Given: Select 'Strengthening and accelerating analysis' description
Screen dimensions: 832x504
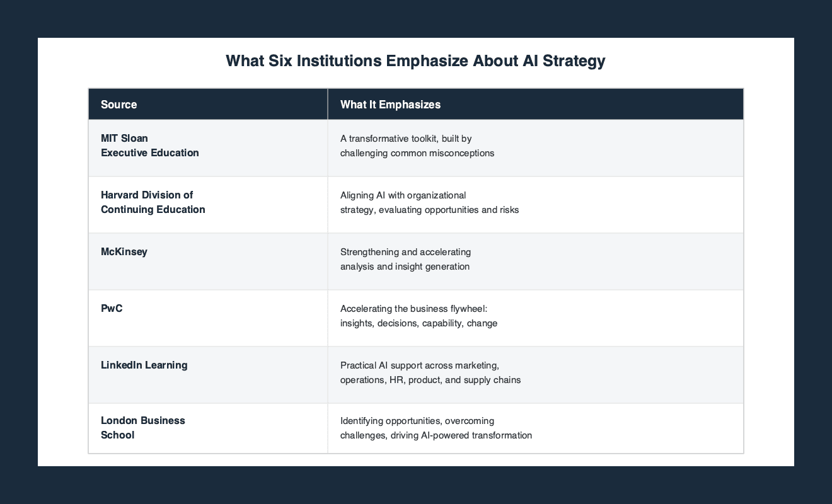Looking at the screenshot, I should click(x=405, y=259).
